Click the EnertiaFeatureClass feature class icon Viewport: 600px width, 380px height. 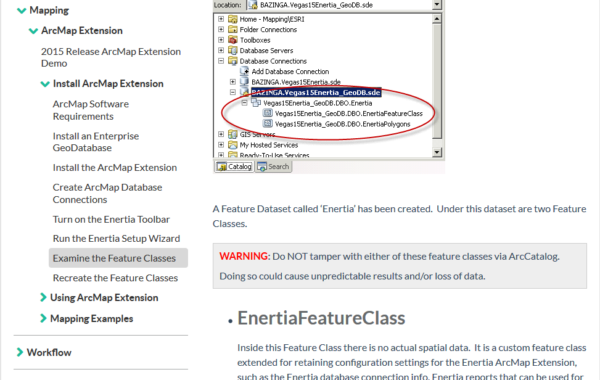[x=268, y=113]
